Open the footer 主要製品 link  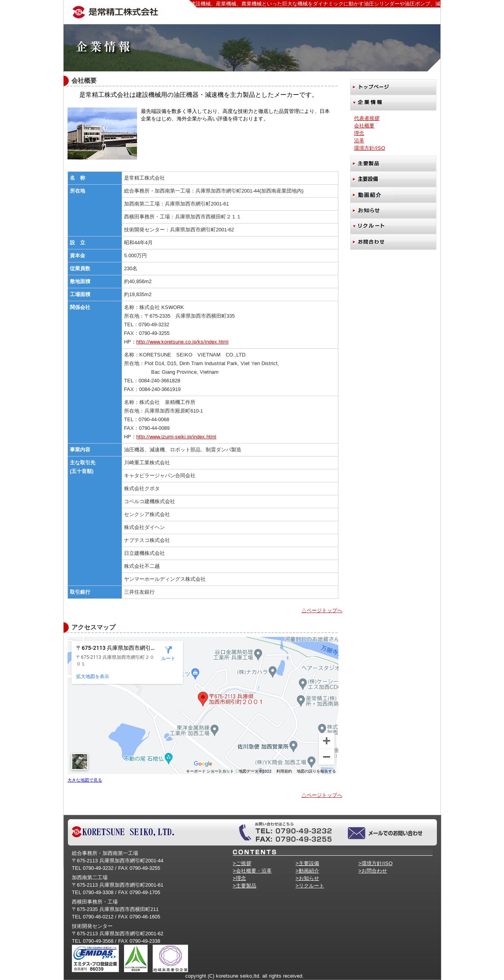(x=245, y=885)
